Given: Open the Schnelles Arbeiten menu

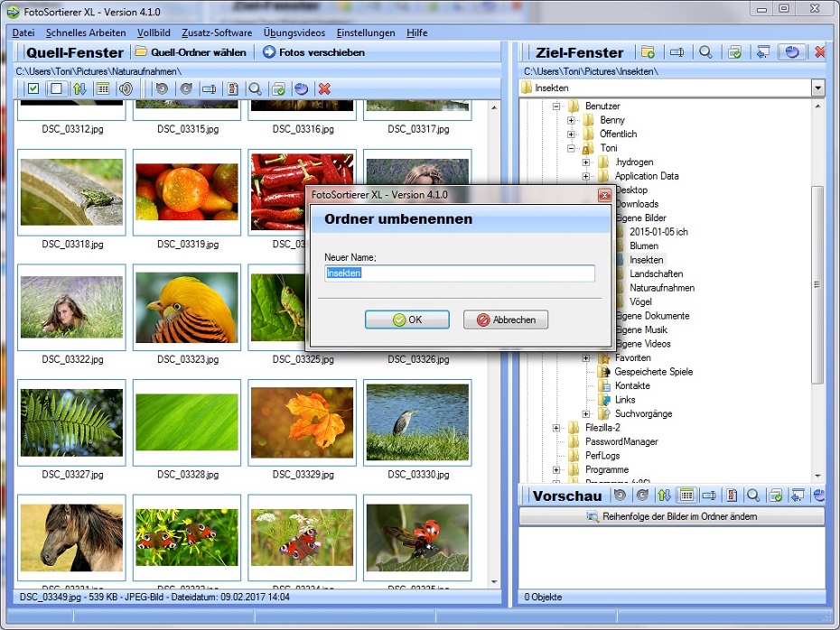Looking at the screenshot, I should tap(86, 32).
